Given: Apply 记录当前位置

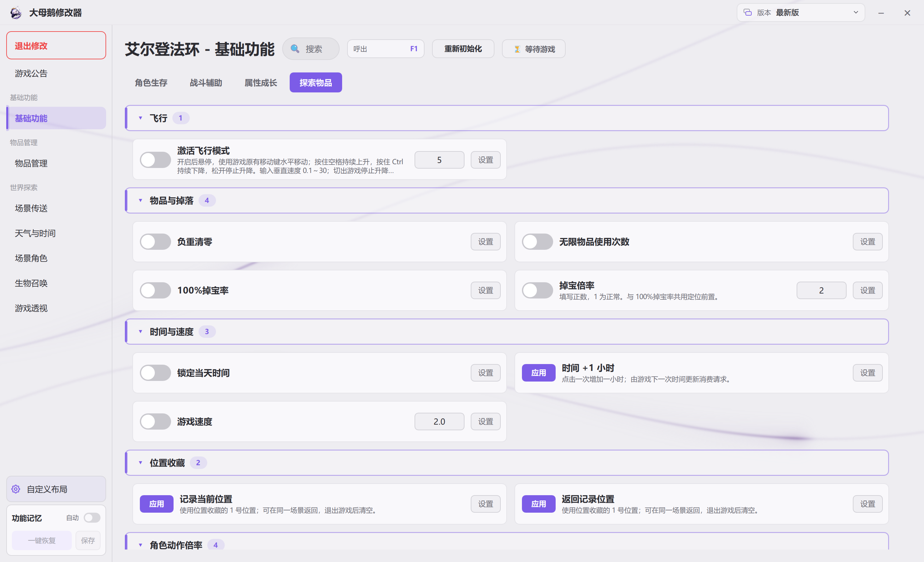Looking at the screenshot, I should (x=157, y=504).
